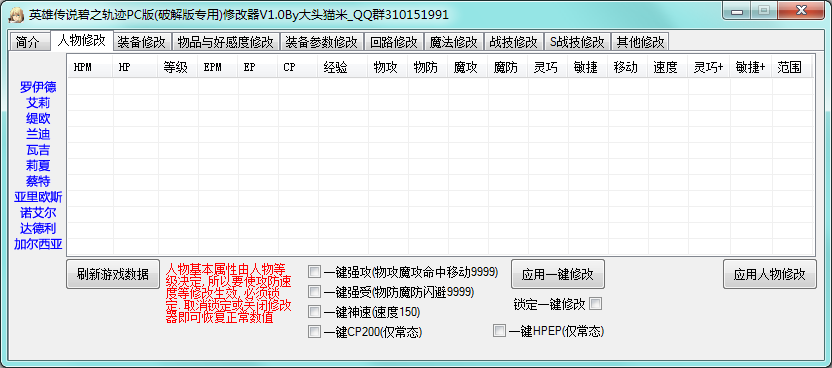
Task: Tick the 一键强受 checkbox
Action: click(x=314, y=292)
